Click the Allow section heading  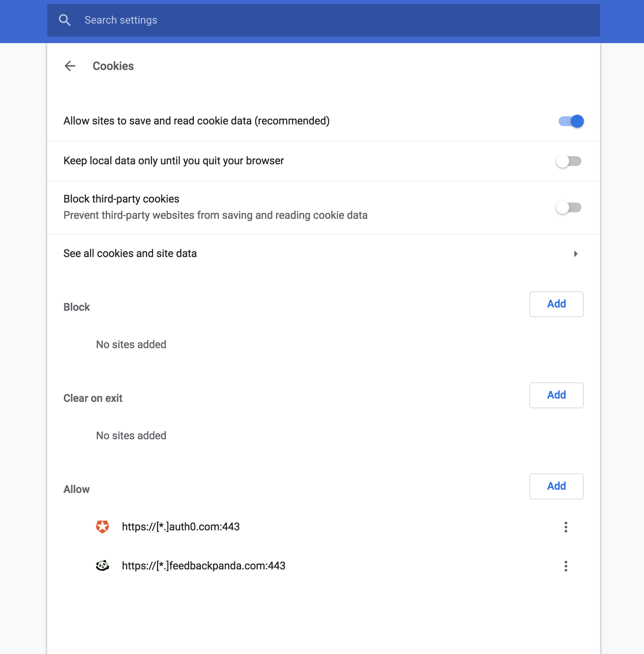tap(76, 489)
